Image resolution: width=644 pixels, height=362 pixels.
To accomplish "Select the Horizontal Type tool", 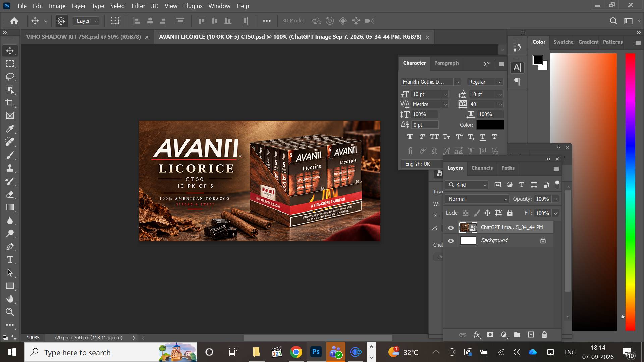I will (10, 260).
